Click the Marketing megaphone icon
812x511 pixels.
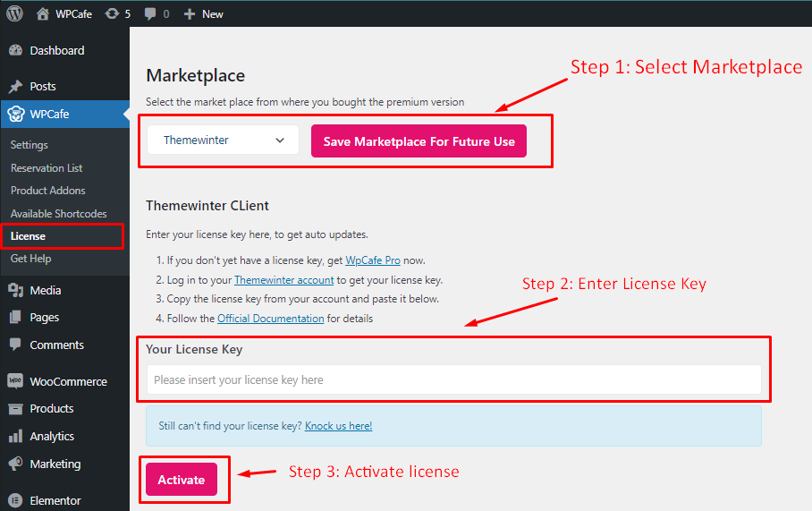click(15, 464)
